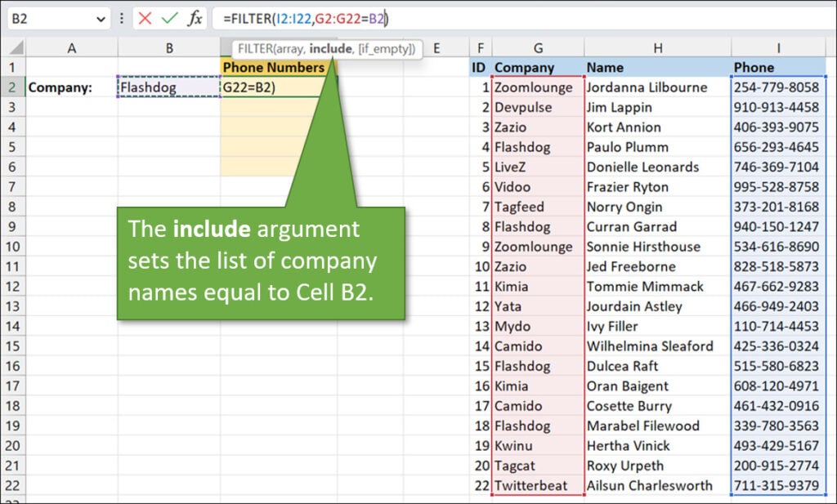Click inside the Name Box showing B2

(49, 18)
